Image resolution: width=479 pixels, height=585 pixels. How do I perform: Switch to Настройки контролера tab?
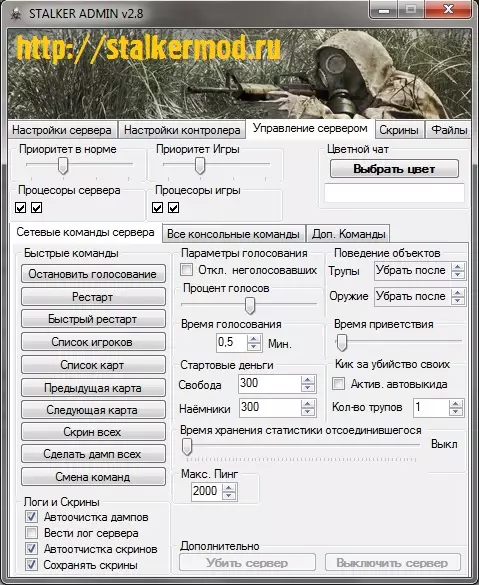coord(182,130)
